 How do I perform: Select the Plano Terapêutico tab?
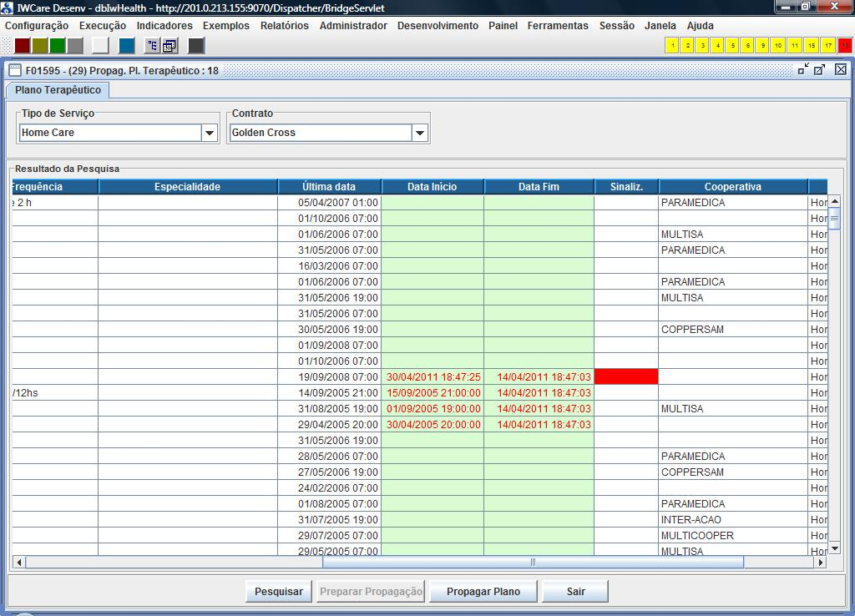58,90
